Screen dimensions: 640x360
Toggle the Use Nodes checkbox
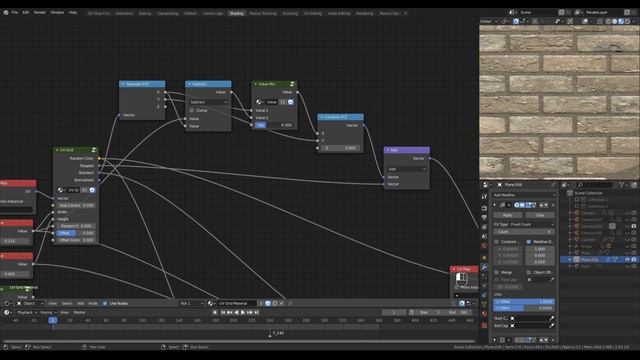click(x=105, y=303)
